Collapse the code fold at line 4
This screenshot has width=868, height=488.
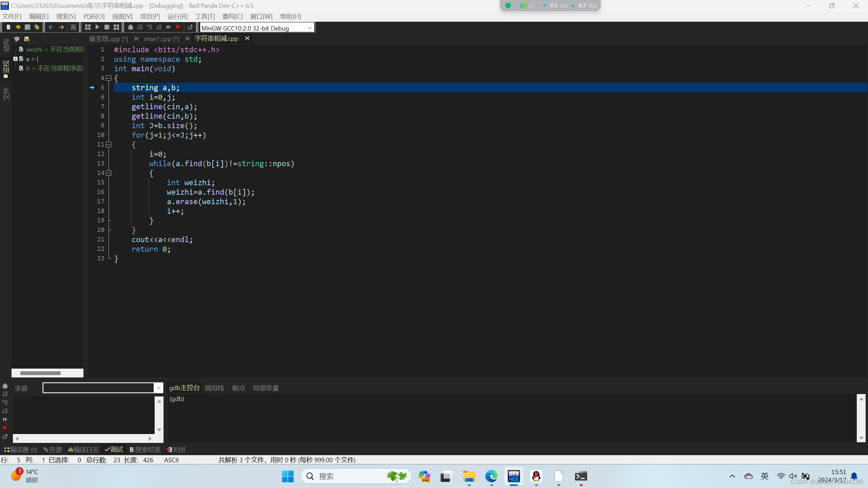109,78
